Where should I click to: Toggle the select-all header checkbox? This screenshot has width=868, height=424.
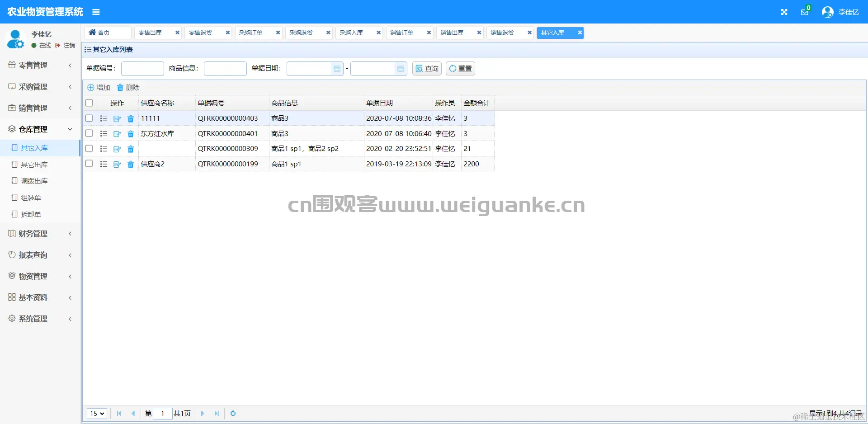tap(89, 103)
